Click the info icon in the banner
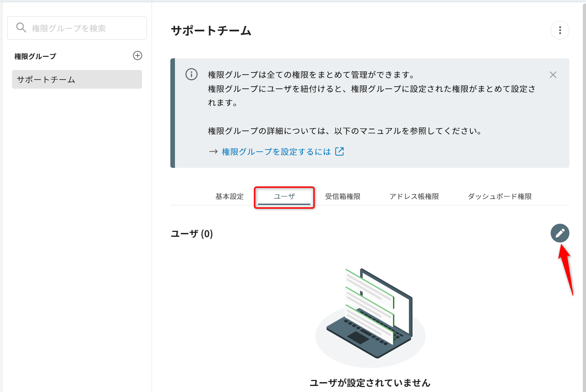Image resolution: width=586 pixels, height=392 pixels. [192, 75]
